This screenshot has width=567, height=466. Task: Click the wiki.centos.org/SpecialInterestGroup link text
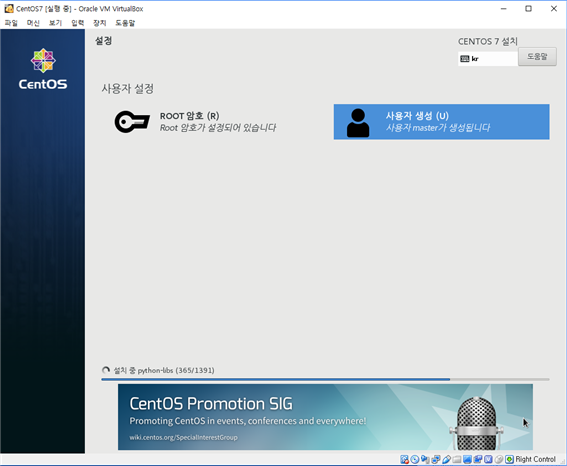183,437
